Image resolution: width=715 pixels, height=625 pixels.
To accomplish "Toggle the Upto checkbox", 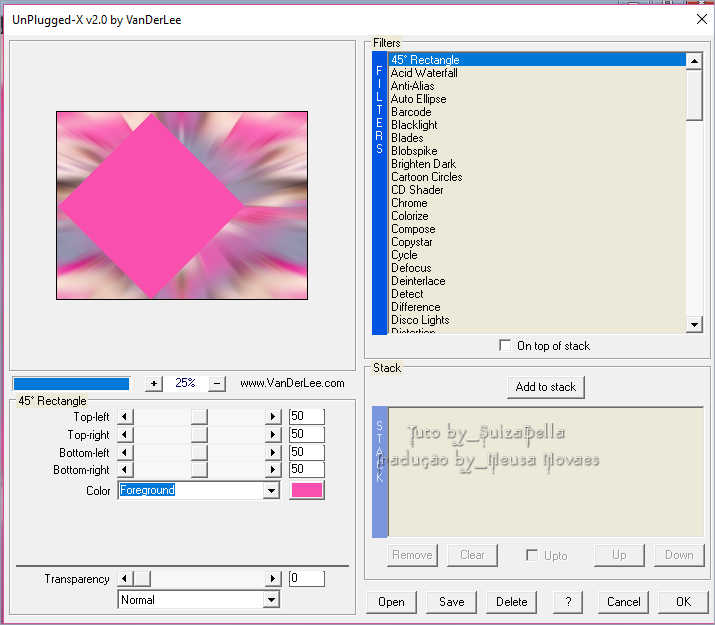I will click(x=531, y=555).
